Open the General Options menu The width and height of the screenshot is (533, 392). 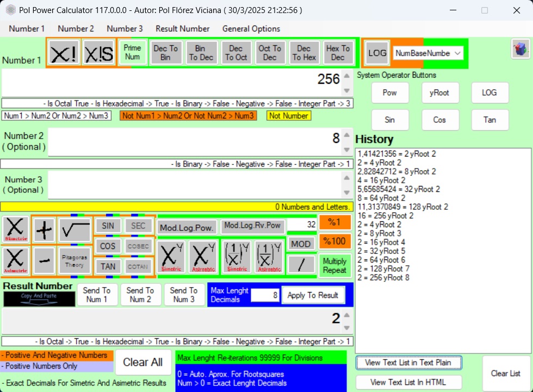(251, 29)
